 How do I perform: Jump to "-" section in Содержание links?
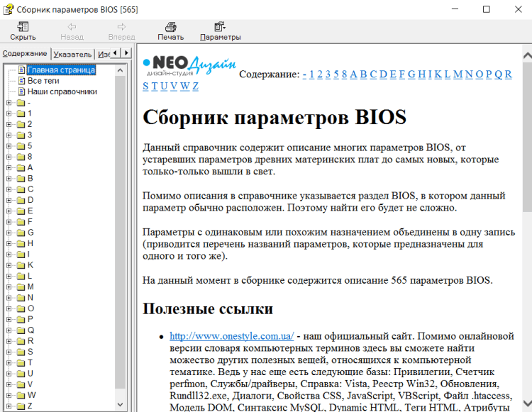[x=304, y=74]
